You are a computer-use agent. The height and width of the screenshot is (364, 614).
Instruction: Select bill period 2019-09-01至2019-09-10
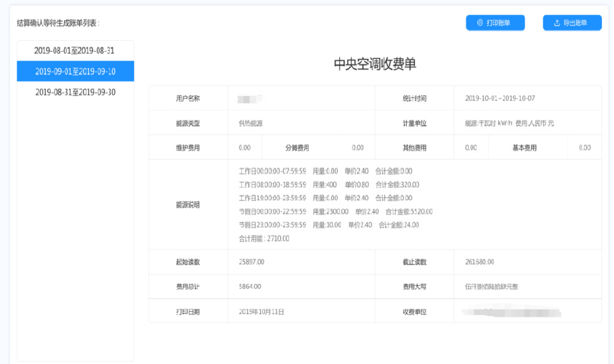(76, 71)
